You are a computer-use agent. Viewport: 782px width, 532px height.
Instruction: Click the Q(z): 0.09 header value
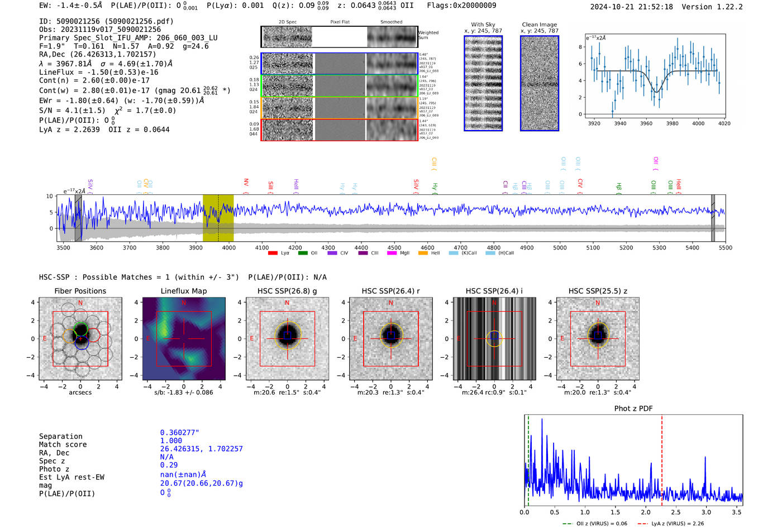tap(301, 6)
